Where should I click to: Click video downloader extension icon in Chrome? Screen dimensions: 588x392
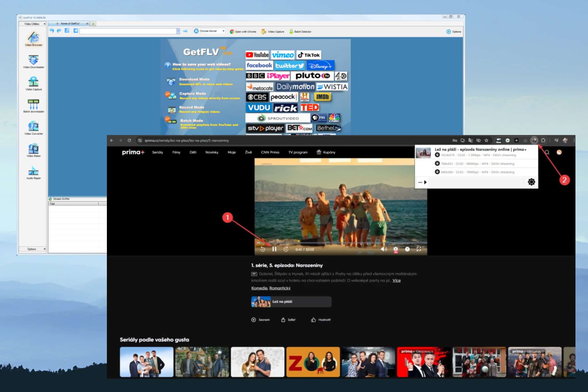pos(534,140)
